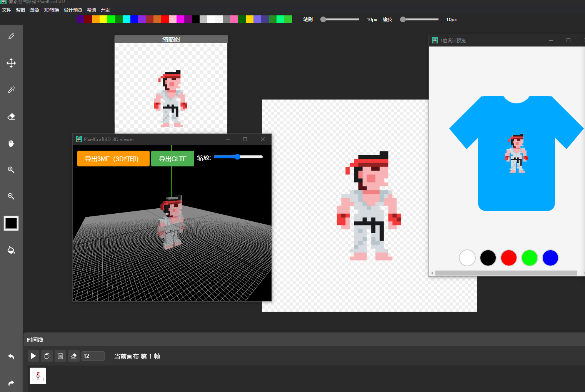
Task: Click the 导出3MF (3D打印) button
Action: pos(113,159)
